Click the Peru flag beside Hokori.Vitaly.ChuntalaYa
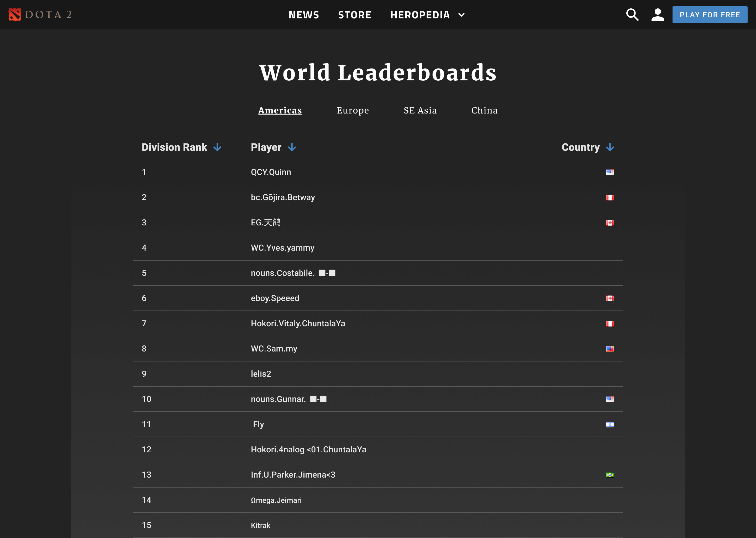Screen dimensions: 756x538 [610, 323]
